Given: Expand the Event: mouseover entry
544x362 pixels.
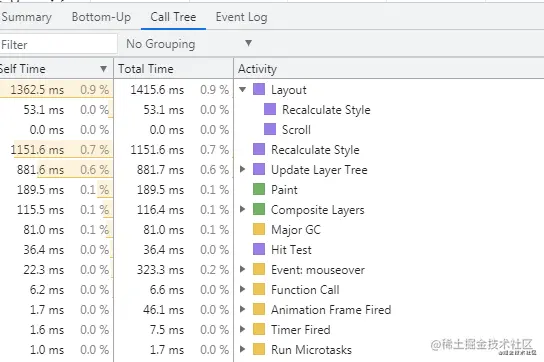Looking at the screenshot, I should (243, 269).
